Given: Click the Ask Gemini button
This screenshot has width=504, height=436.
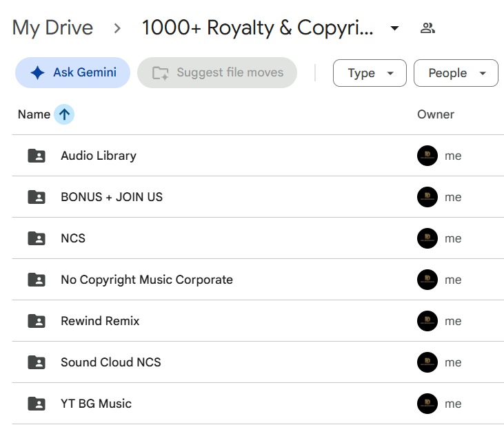Looking at the screenshot, I should [72, 72].
